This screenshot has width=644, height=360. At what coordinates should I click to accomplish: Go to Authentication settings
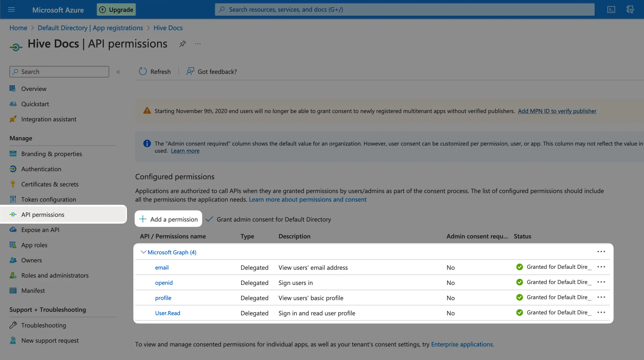coord(41,169)
